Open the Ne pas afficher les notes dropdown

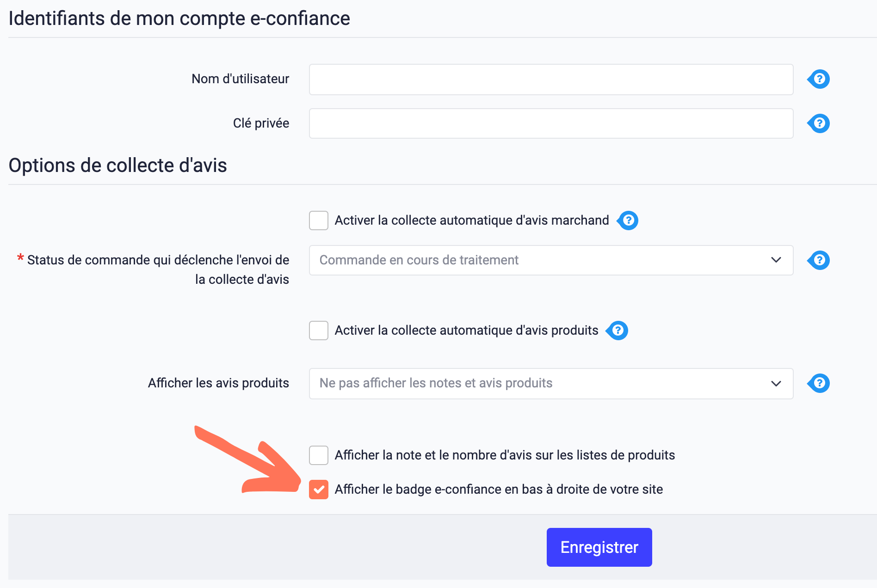tap(551, 383)
